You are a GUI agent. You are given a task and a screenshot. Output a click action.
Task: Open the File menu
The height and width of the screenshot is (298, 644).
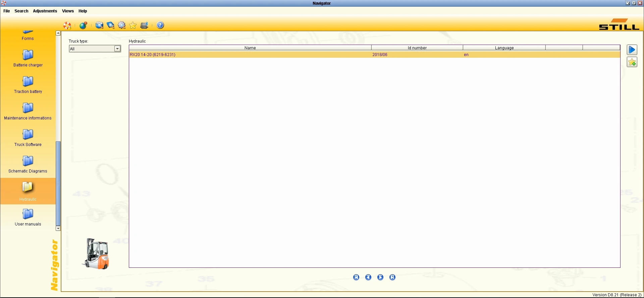point(7,11)
